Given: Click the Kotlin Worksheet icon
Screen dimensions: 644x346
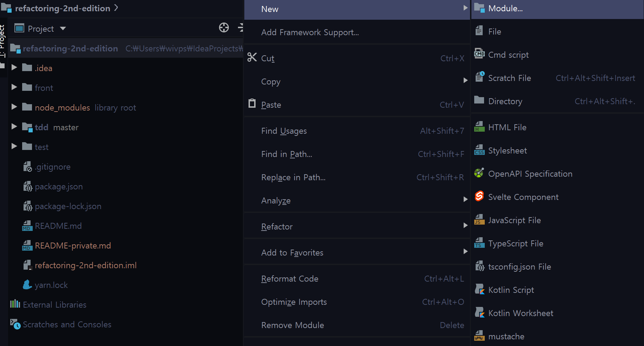Looking at the screenshot, I should coord(479,312).
